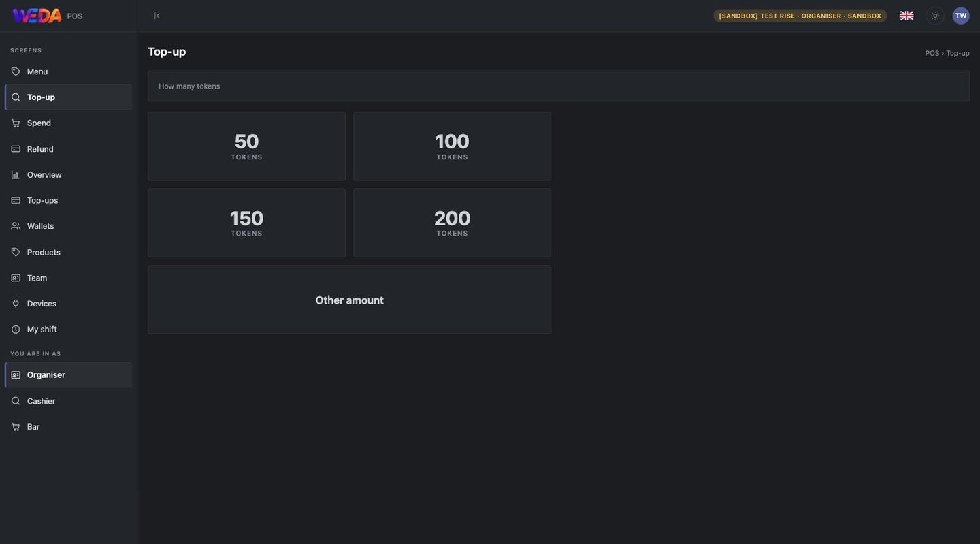Switch role to Organiser

68,375
